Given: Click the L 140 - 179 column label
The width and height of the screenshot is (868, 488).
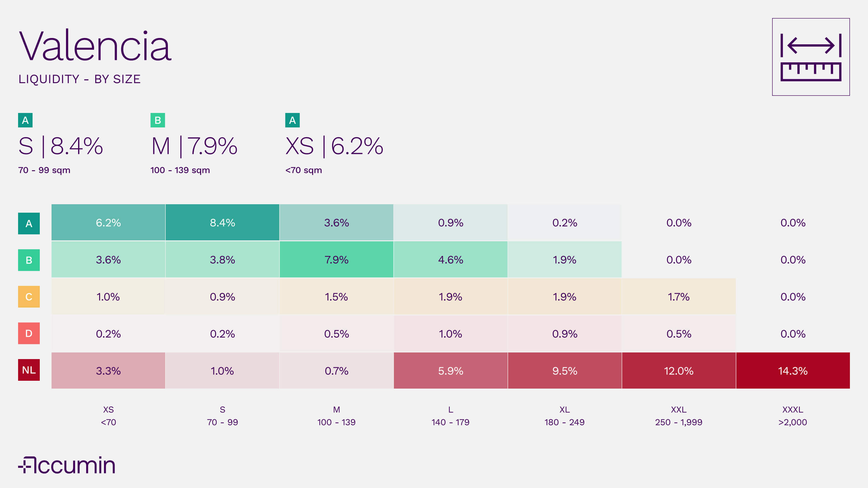Looking at the screenshot, I should (x=451, y=416).
